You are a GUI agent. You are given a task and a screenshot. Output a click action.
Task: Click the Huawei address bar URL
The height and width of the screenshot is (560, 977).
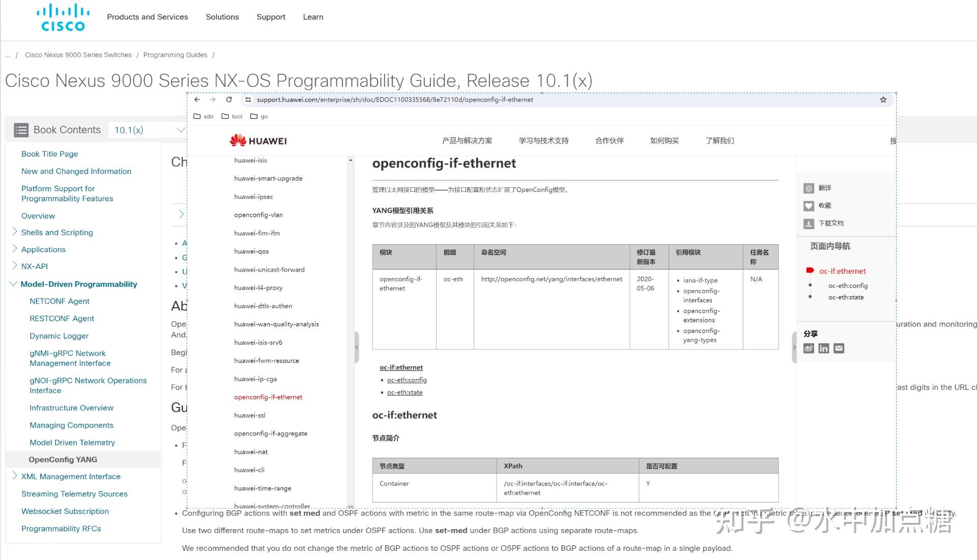pos(395,100)
